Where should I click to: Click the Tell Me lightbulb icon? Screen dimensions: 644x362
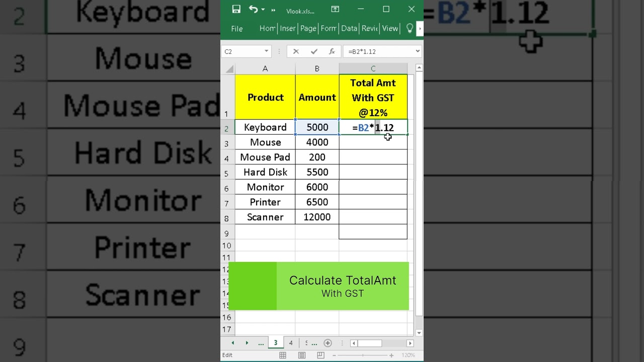pyautogui.click(x=410, y=29)
